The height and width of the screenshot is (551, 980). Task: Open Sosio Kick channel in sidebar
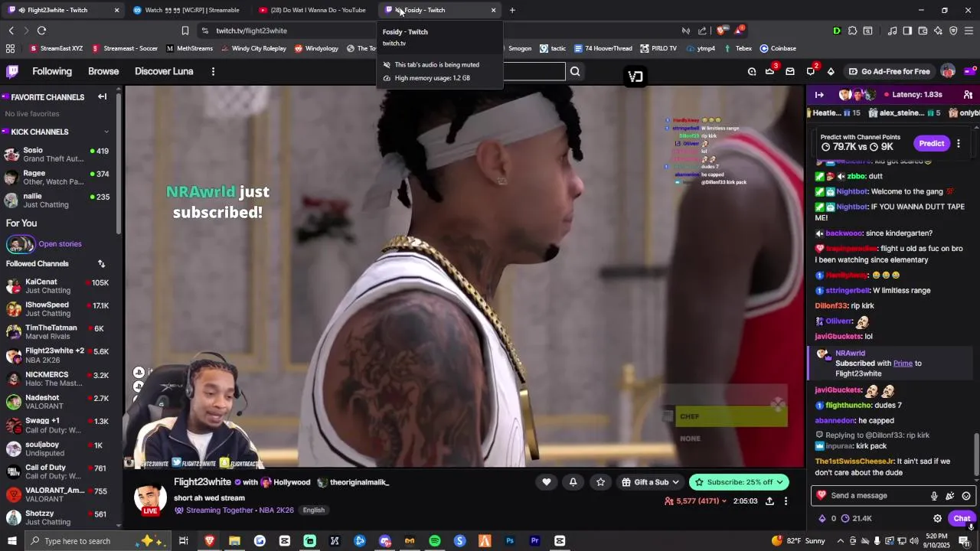pyautogui.click(x=59, y=155)
